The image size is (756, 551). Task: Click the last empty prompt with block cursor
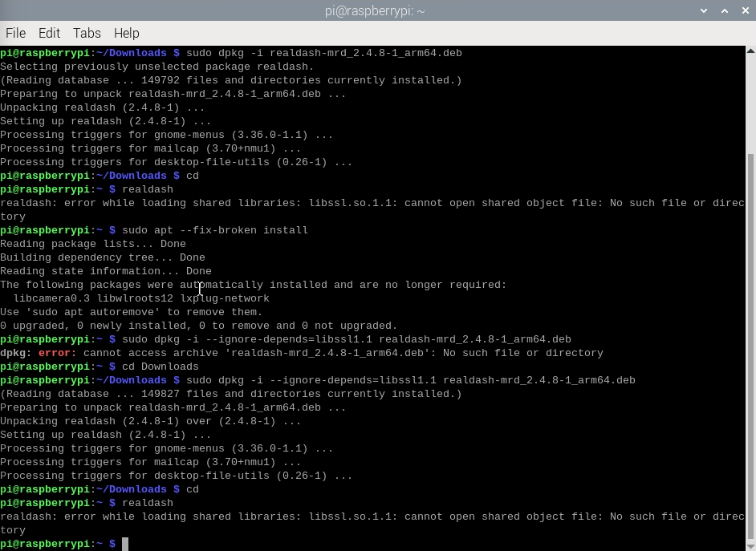[x=64, y=544]
